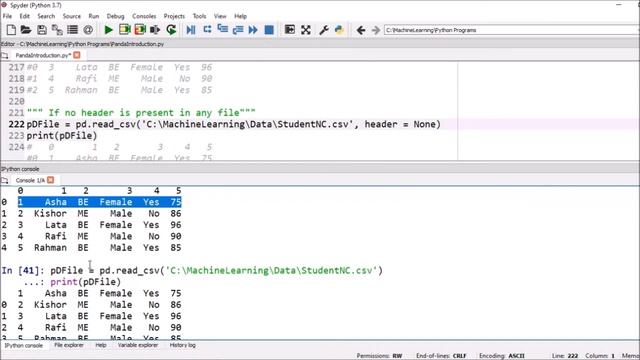The width and height of the screenshot is (640, 360).
Task: Click the Kishor row under header 0-5
Action: (91, 213)
